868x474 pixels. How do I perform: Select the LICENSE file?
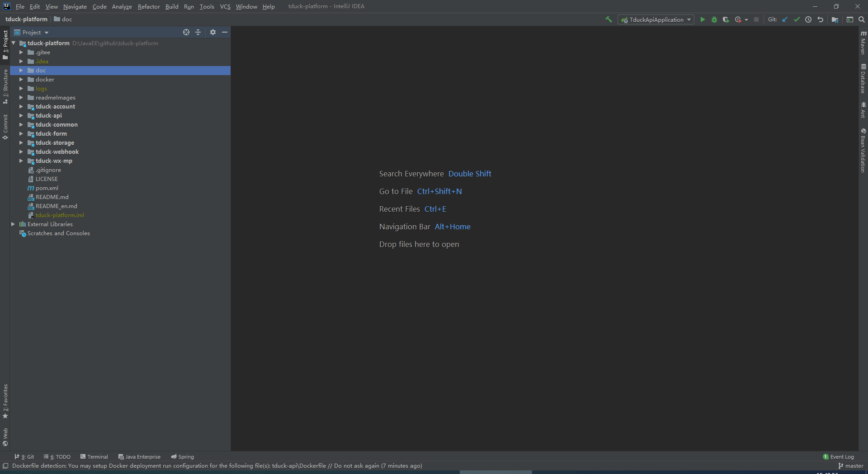tap(47, 179)
